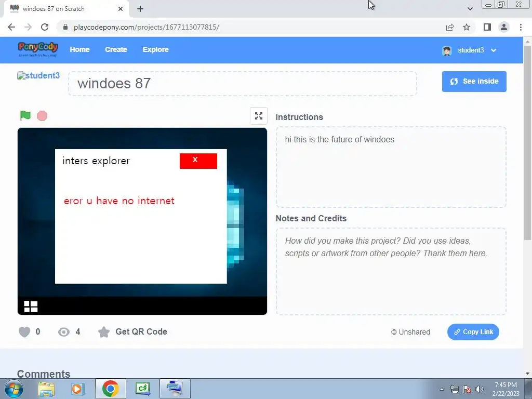Click the Action Center flag icon

click(467, 389)
